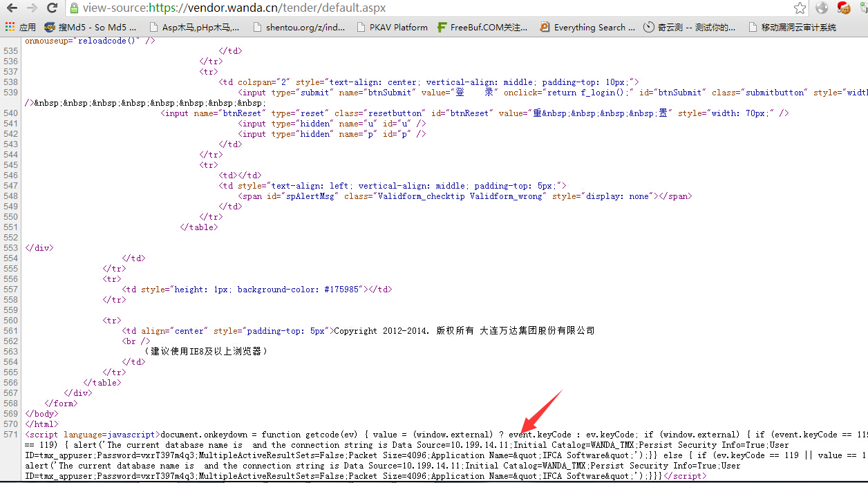Open the 奇云测 bookmark
868x483 pixels.
tap(690, 28)
